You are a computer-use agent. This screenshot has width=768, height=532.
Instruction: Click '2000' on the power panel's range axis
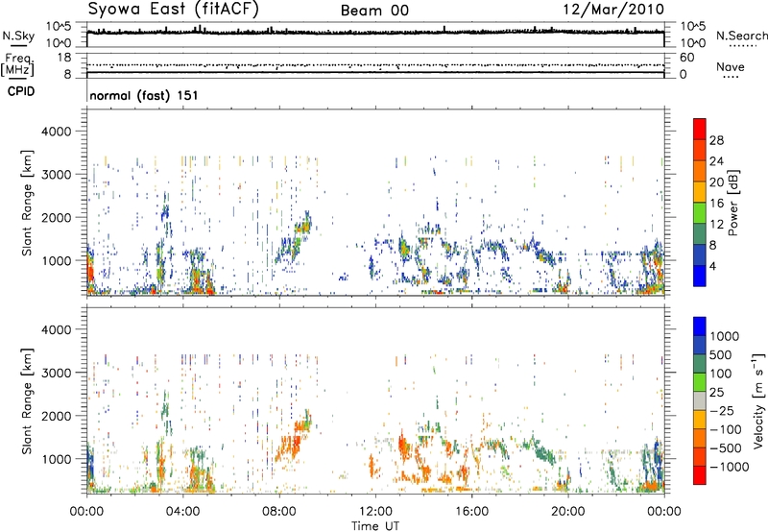[57, 217]
